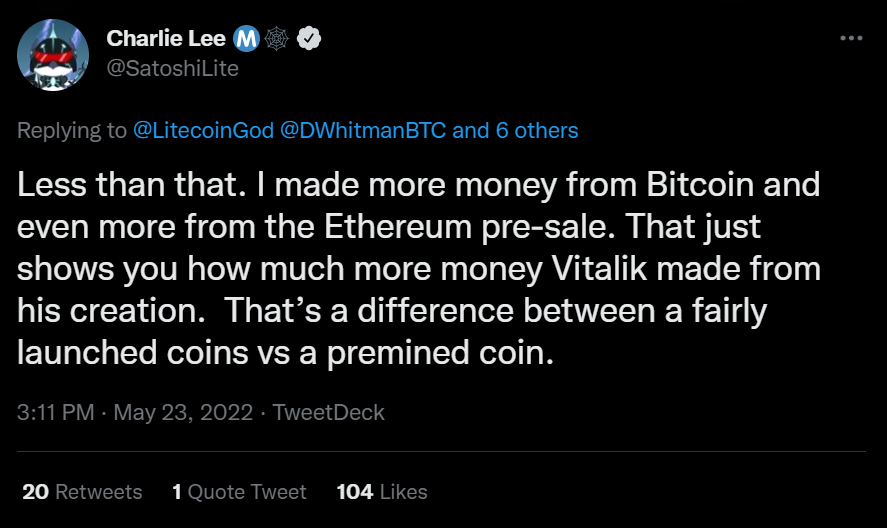The width and height of the screenshot is (887, 528).
Task: Show the 104 Likes list
Action: [x=382, y=491]
